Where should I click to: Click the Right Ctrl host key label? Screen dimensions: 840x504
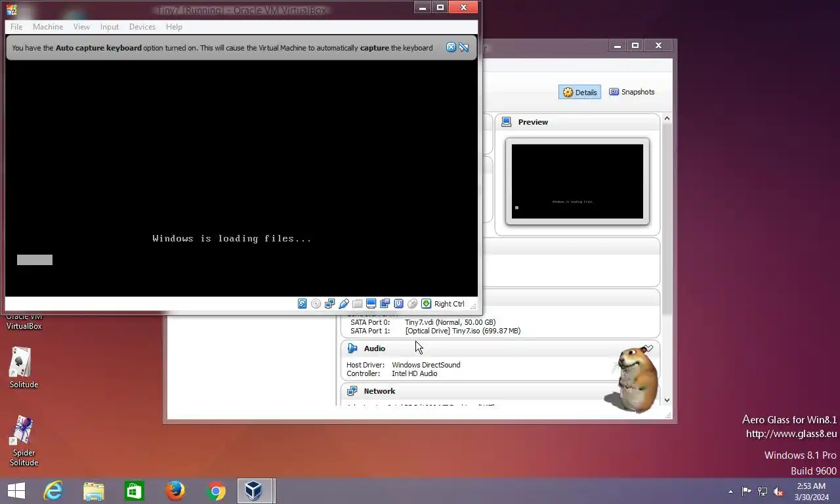449,304
